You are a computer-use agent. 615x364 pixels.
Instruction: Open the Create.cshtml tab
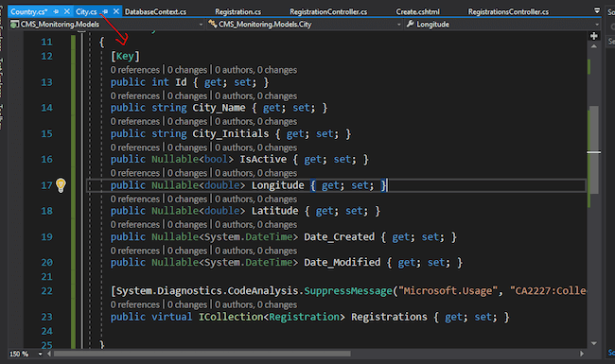[x=417, y=11]
